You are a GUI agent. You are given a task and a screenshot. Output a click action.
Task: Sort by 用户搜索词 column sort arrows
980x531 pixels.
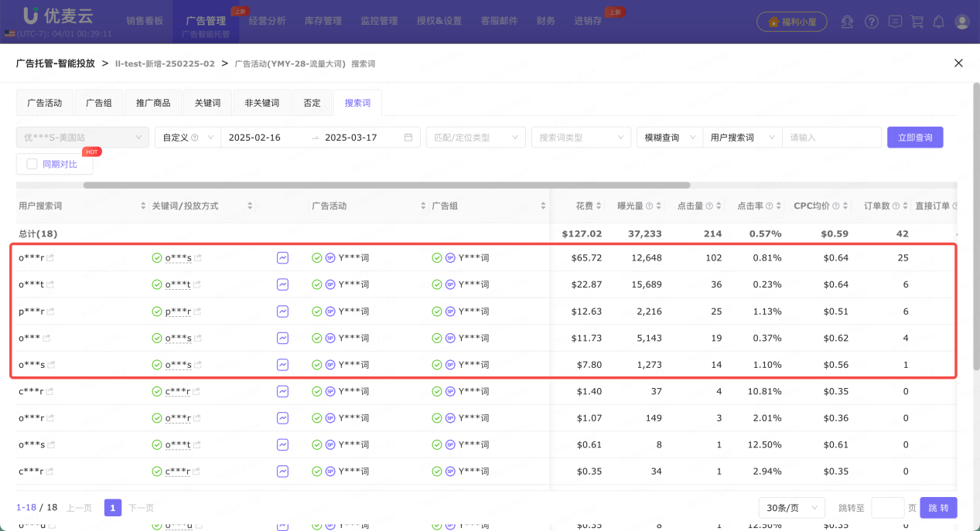pyautogui.click(x=143, y=206)
